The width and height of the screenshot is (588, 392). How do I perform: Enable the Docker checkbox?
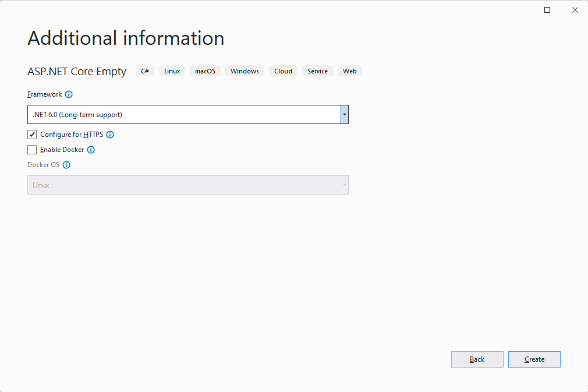click(x=32, y=150)
